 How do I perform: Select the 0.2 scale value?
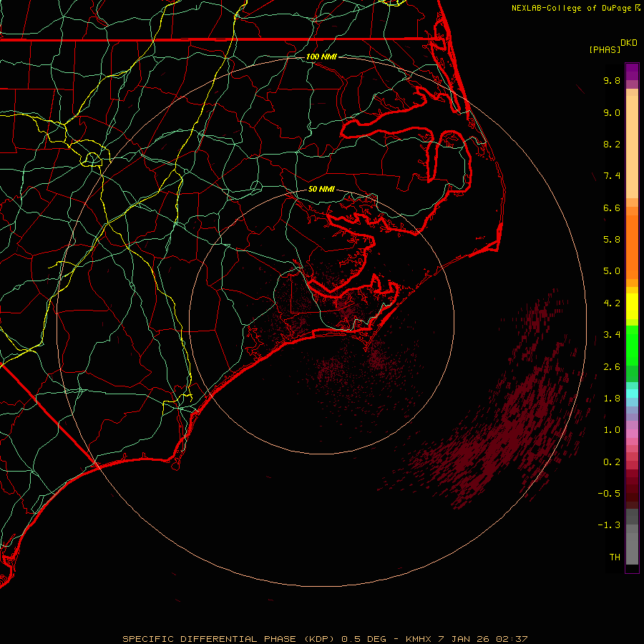[x=612, y=462]
